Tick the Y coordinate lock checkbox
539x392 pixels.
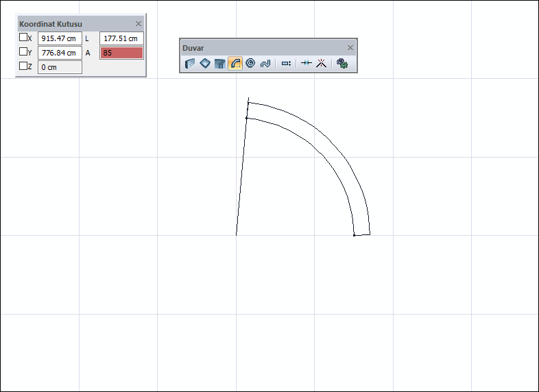(23, 52)
